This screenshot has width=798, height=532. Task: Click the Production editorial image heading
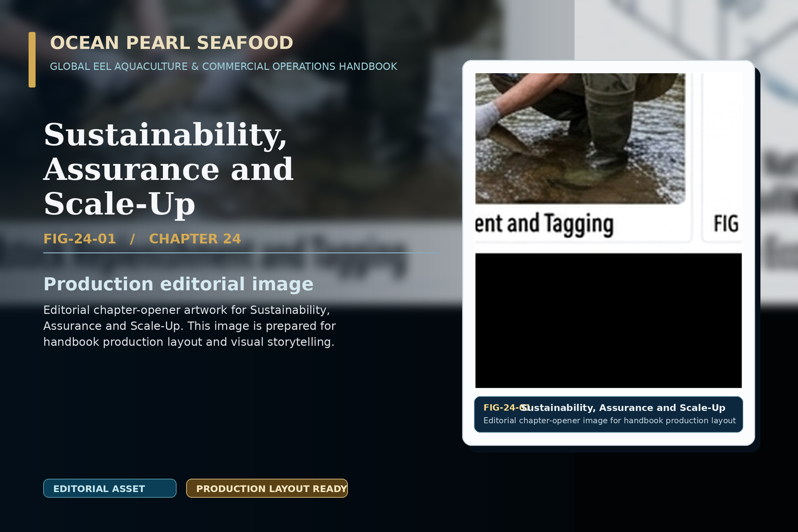[179, 284]
